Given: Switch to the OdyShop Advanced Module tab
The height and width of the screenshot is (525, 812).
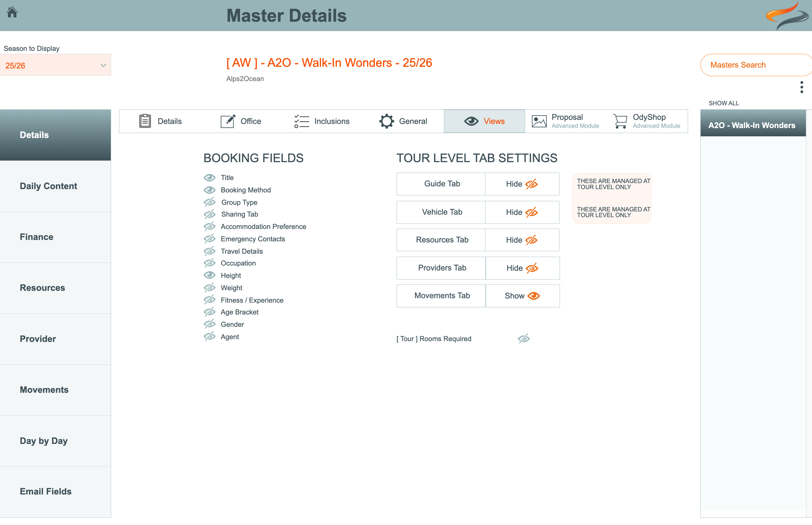Looking at the screenshot, I should pos(647,121).
